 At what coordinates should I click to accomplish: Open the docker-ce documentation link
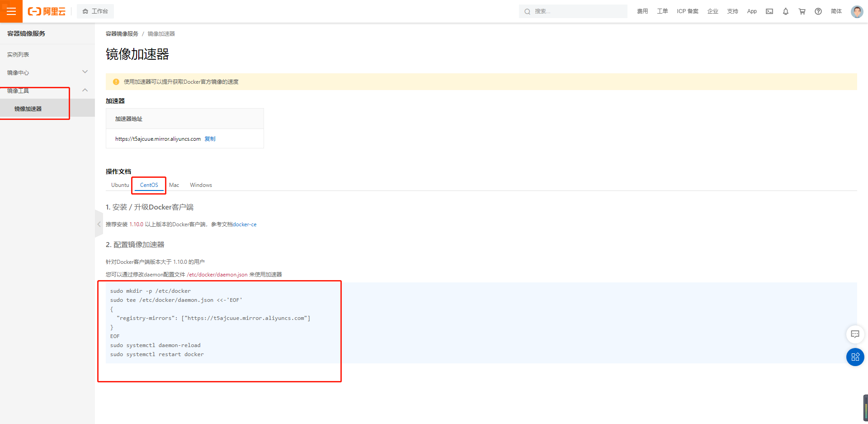tap(245, 224)
